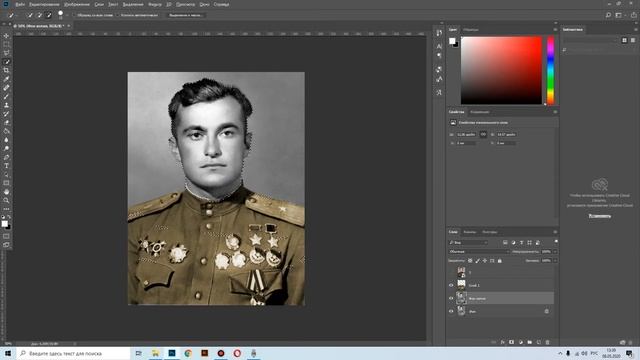640x360 pixels.
Task: Show the hidden top layer 1
Action: [451, 272]
